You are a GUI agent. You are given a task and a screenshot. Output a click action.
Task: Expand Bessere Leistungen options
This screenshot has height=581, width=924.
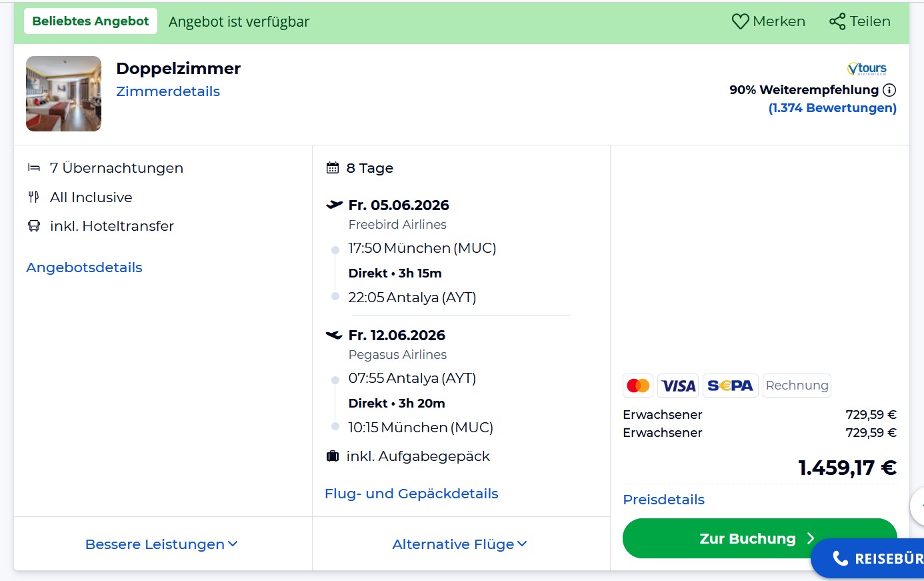161,544
